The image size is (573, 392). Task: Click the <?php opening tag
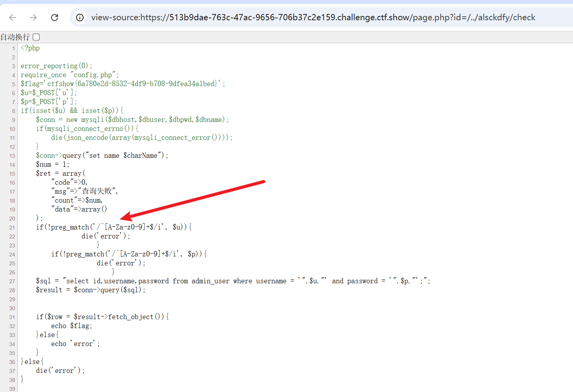pyautogui.click(x=30, y=48)
